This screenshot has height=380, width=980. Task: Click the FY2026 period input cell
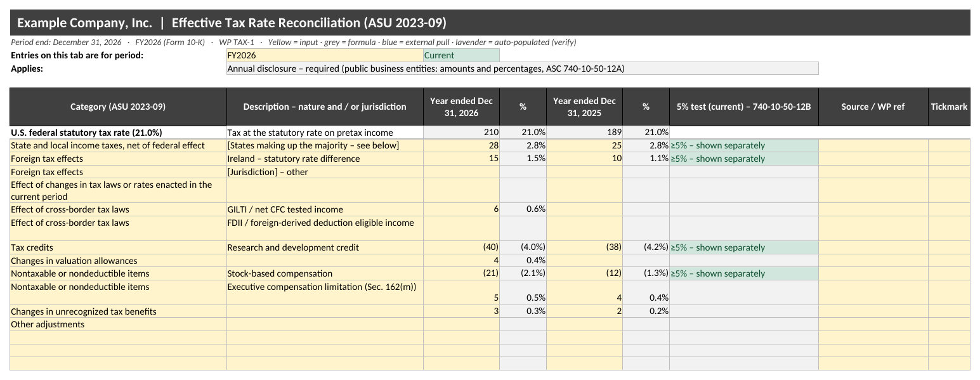pyautogui.click(x=325, y=55)
